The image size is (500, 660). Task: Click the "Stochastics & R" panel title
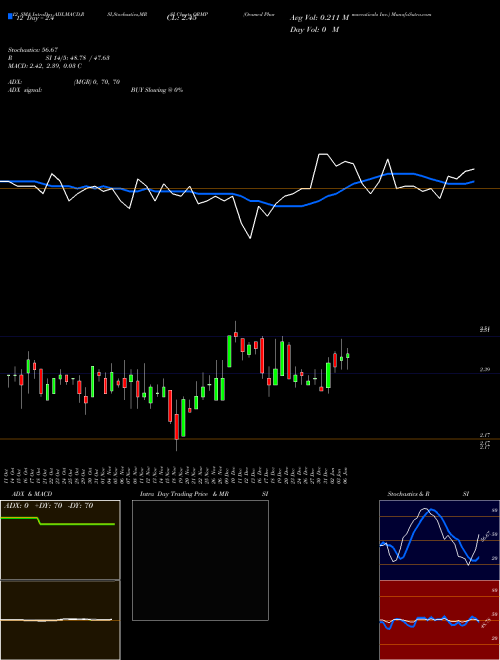pos(409,494)
